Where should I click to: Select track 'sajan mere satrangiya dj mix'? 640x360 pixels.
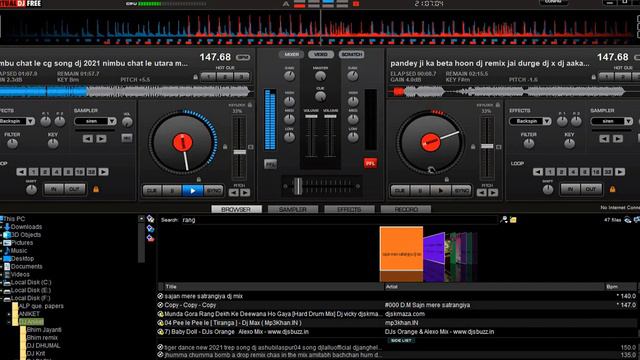tap(396, 296)
